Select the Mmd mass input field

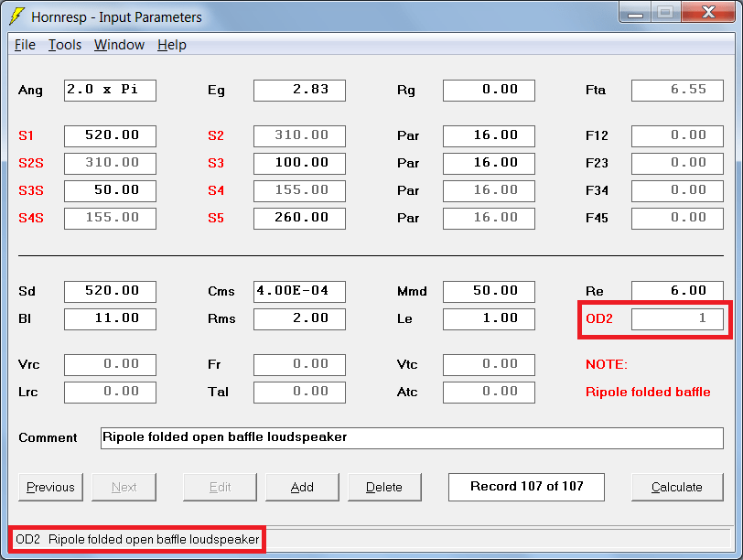coord(489,291)
